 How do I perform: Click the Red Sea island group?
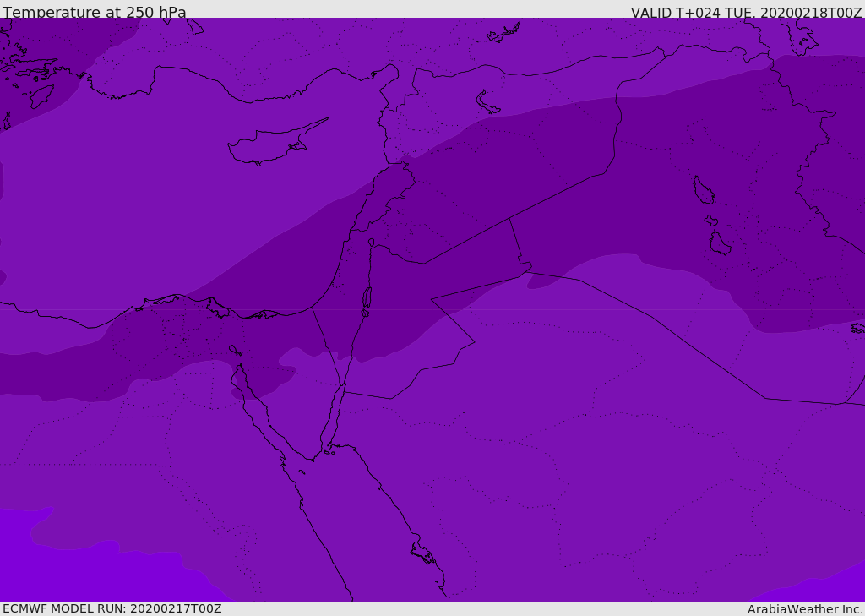[422, 554]
